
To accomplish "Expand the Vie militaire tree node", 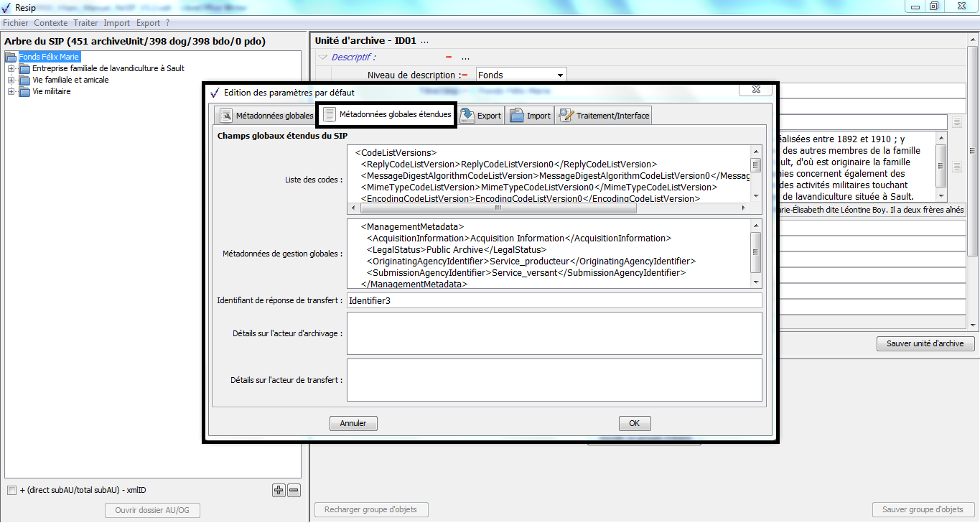I will 11,91.
